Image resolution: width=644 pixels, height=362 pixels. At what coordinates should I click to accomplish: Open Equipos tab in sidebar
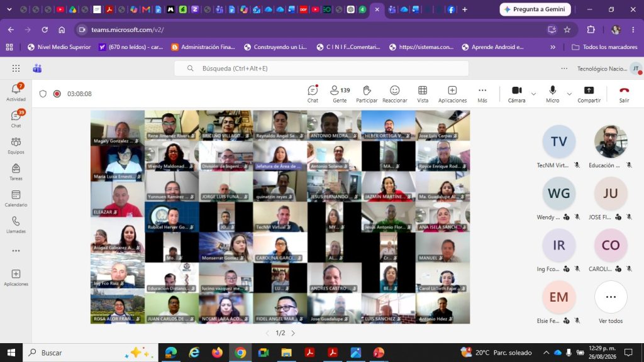[16, 145]
